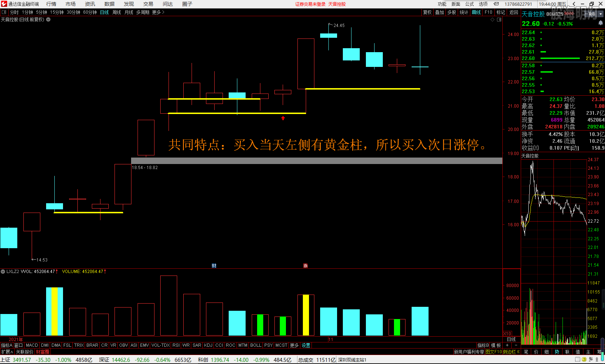This screenshot has height=364, width=605.
Task: Open the 资讯 menu
Action: pyautogui.click(x=90, y=4)
